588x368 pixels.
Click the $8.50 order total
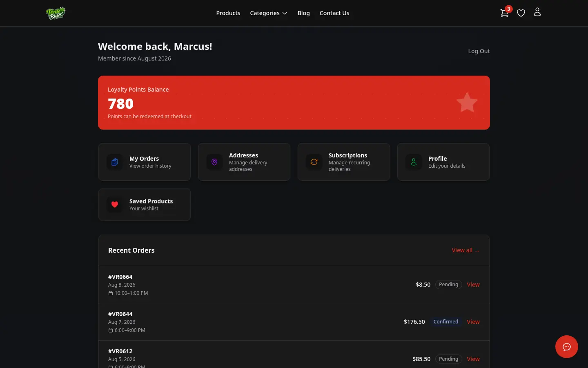(423, 285)
